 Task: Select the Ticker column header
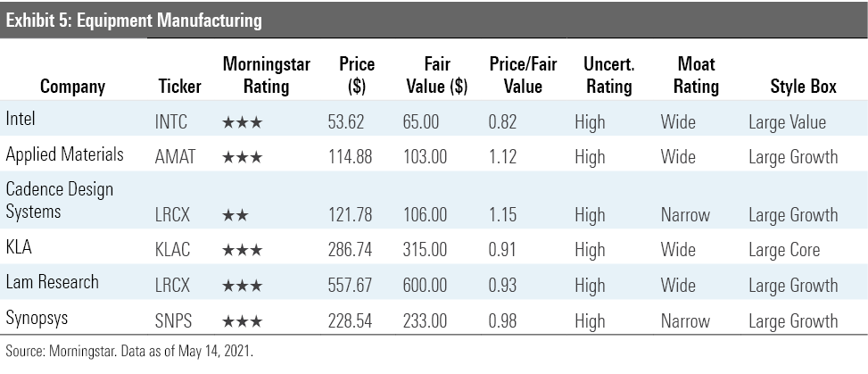[x=179, y=87]
